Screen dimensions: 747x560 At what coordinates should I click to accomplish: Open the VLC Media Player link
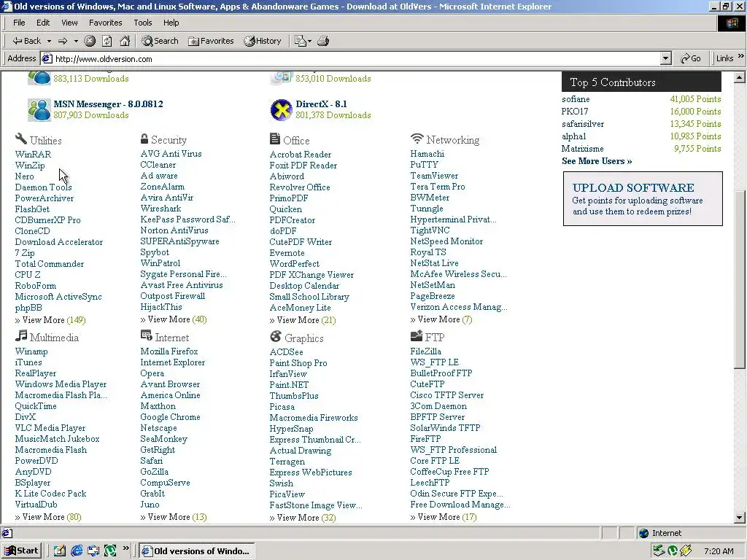click(50, 428)
